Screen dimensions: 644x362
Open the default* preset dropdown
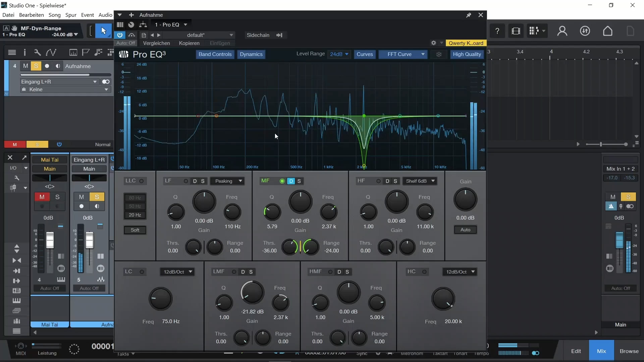click(x=199, y=35)
